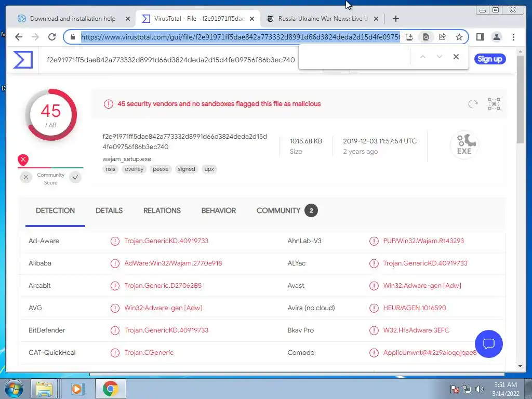
Task: Open the Windows Start menu
Action: pos(14,389)
